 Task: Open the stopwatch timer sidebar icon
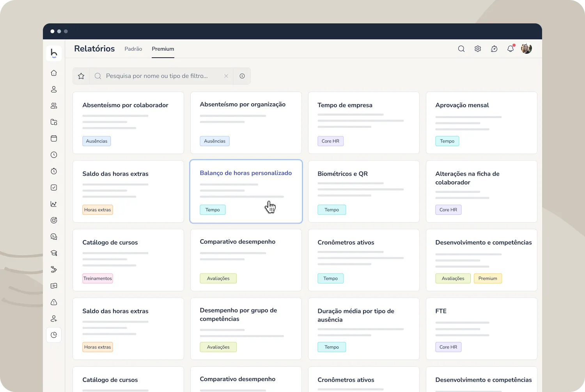point(54,171)
